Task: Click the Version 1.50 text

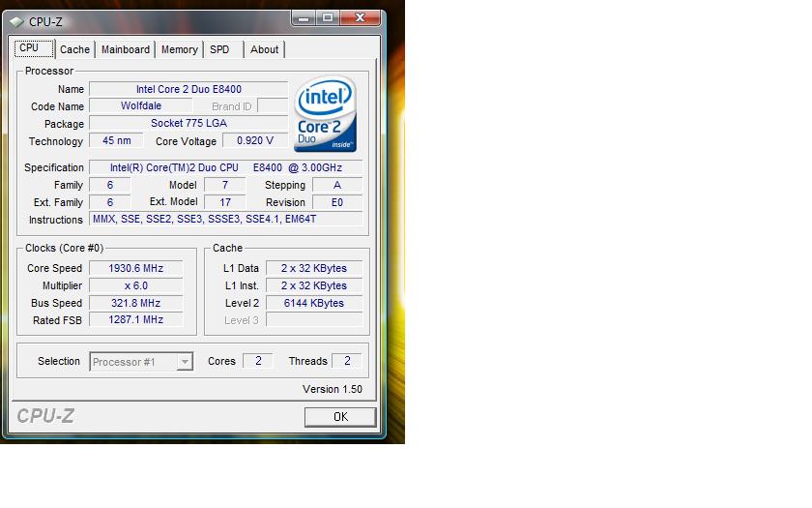Action: pyautogui.click(x=333, y=389)
